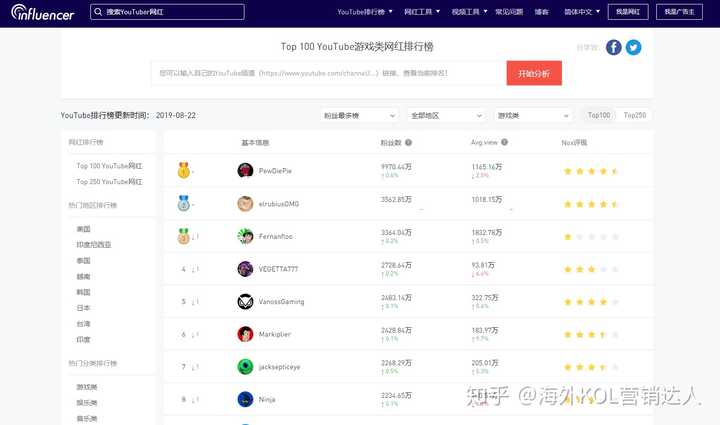Select 娱乐类 in category sidebar
Image resolution: width=720 pixels, height=425 pixels.
click(87, 403)
